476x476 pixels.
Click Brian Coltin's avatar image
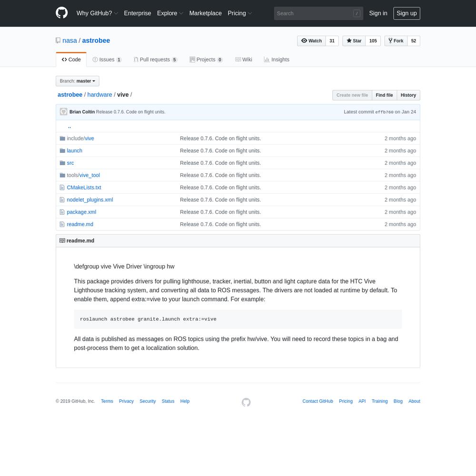click(x=63, y=112)
